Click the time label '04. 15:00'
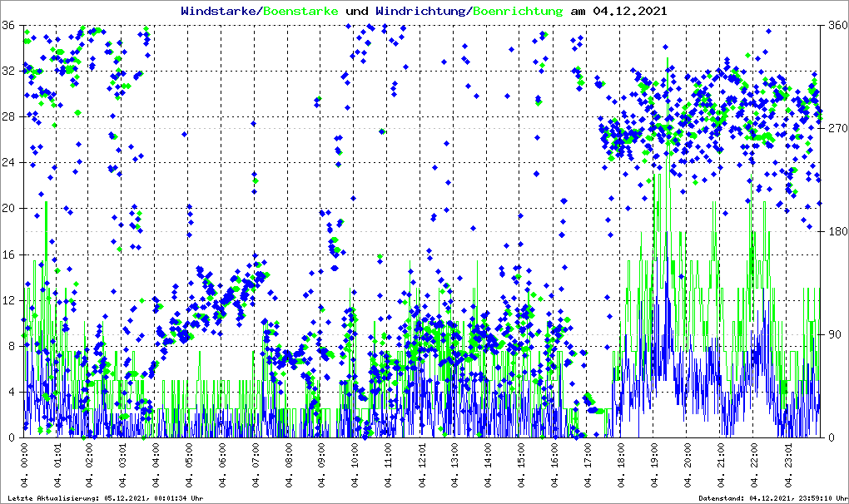 tap(521, 465)
